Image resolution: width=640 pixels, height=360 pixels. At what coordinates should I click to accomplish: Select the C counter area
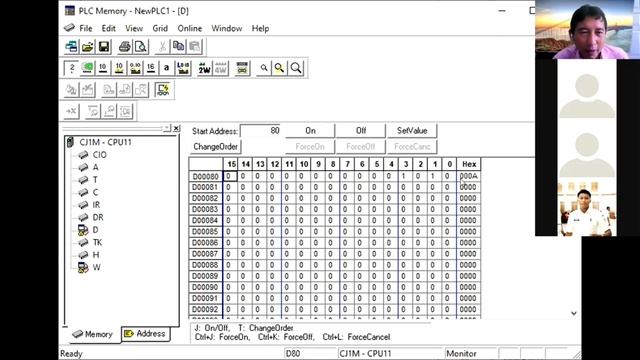click(96, 192)
